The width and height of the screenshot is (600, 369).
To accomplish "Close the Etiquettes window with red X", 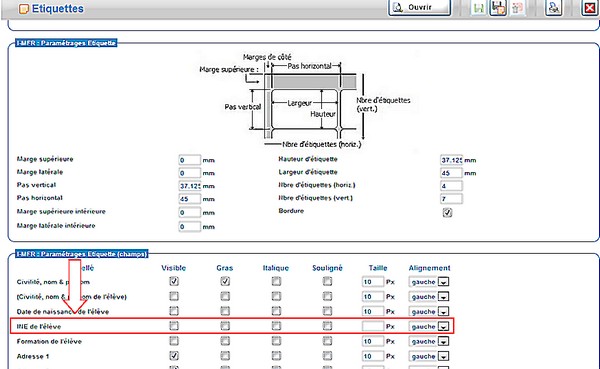I will coord(590,8).
